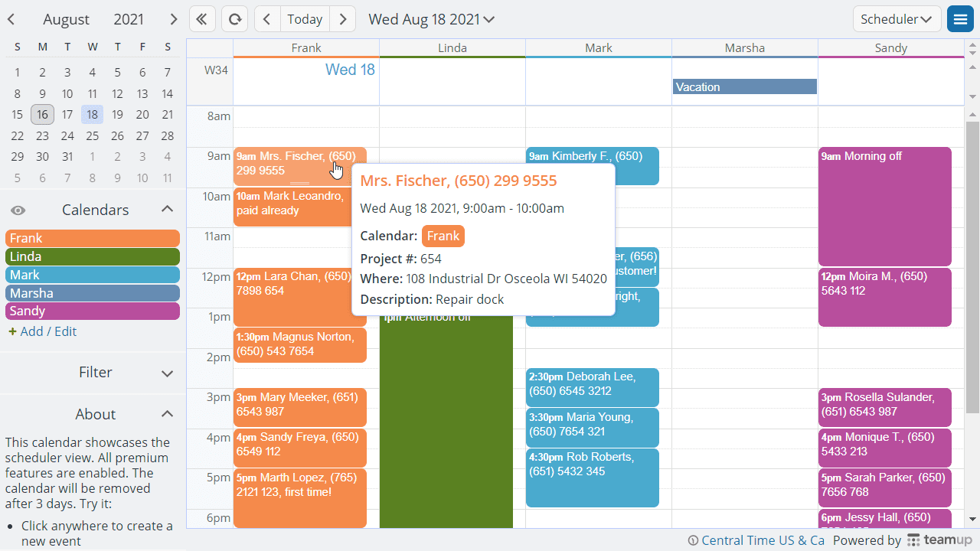Toggle the eye icon to hide all calendars
980x551 pixels.
coord(18,209)
